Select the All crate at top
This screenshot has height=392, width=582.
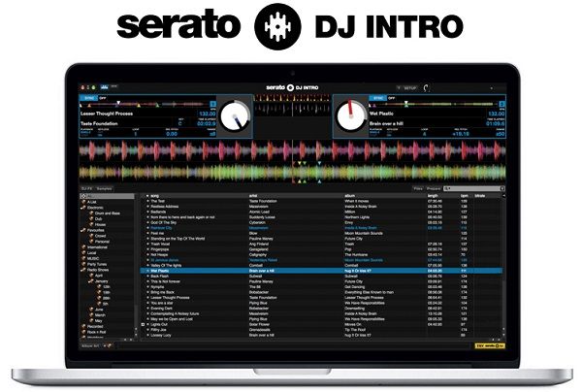pyautogui.click(x=108, y=196)
